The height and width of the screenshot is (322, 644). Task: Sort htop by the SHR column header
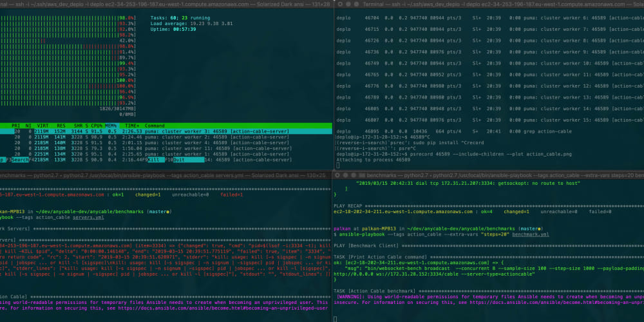pos(78,126)
